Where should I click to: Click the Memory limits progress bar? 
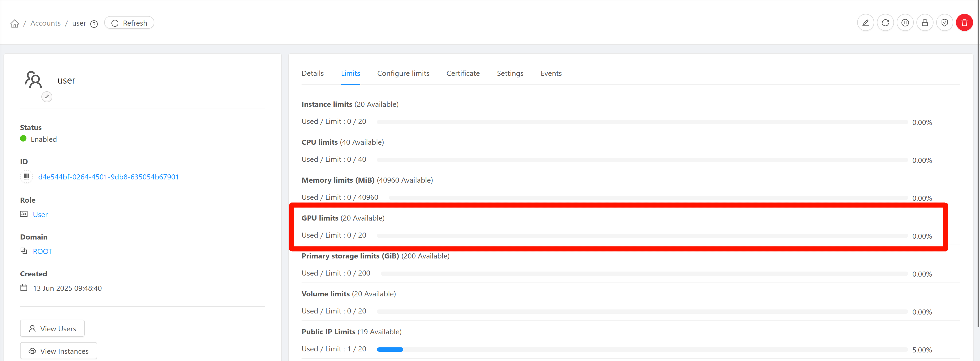coord(648,198)
